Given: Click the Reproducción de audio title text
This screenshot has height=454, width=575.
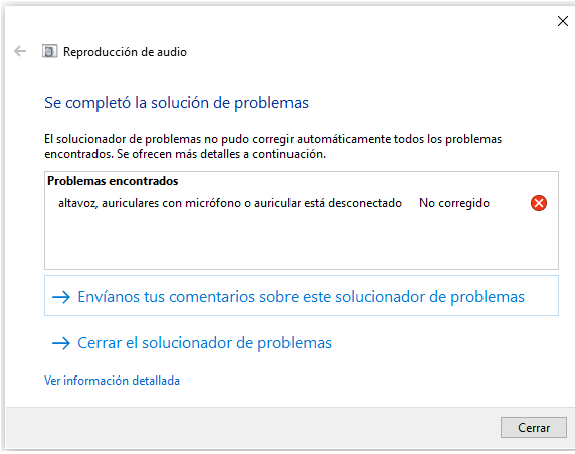Looking at the screenshot, I should coord(125,52).
